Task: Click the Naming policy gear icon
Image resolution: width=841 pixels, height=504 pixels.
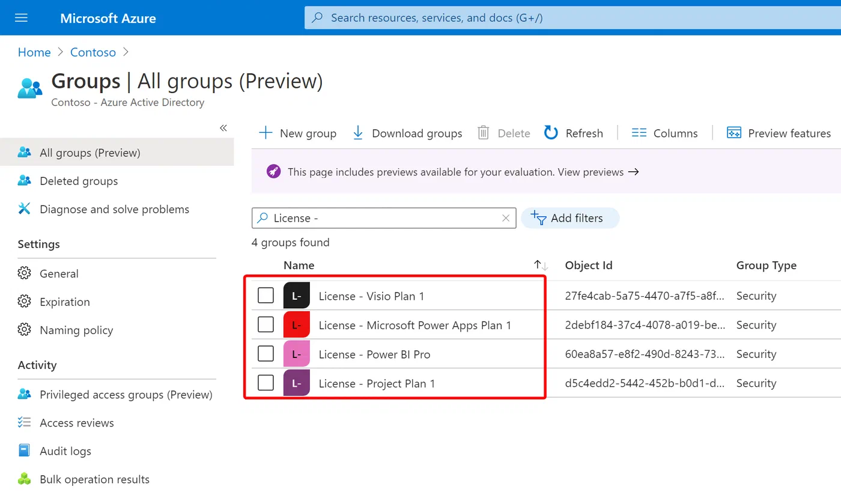Action: (25, 330)
